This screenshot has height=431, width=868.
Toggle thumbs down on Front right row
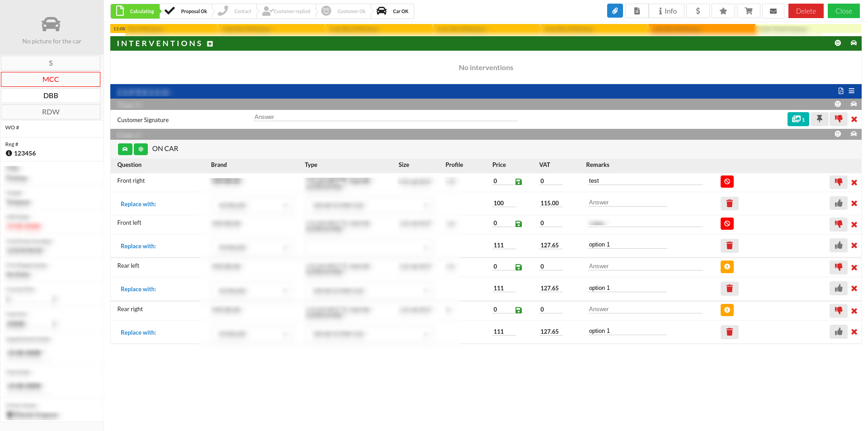839,182
